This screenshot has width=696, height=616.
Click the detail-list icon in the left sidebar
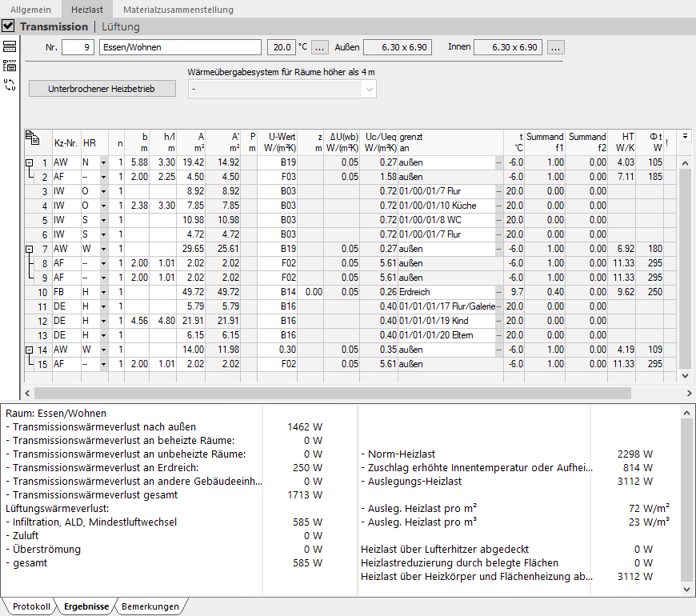pos(10,66)
